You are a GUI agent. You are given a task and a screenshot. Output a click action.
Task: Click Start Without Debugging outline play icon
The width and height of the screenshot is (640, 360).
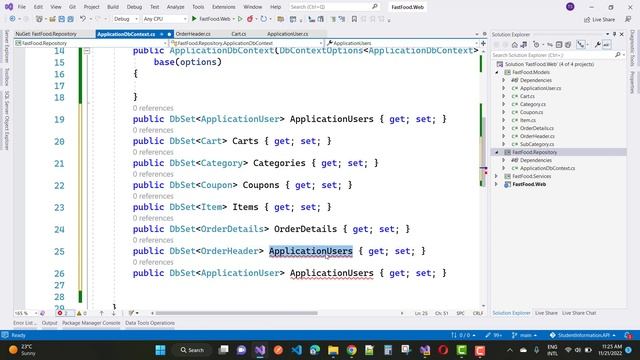point(240,19)
